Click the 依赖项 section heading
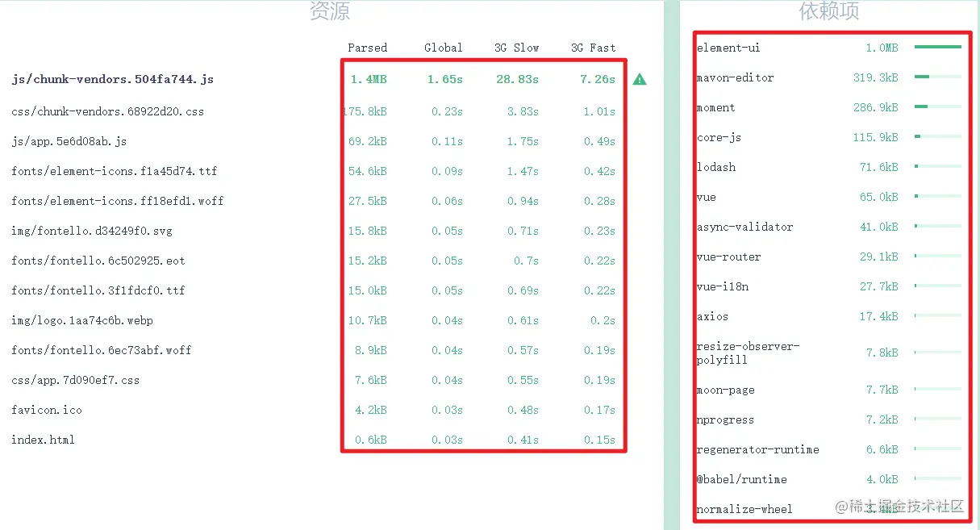Image resolution: width=980 pixels, height=530 pixels. coord(829,11)
